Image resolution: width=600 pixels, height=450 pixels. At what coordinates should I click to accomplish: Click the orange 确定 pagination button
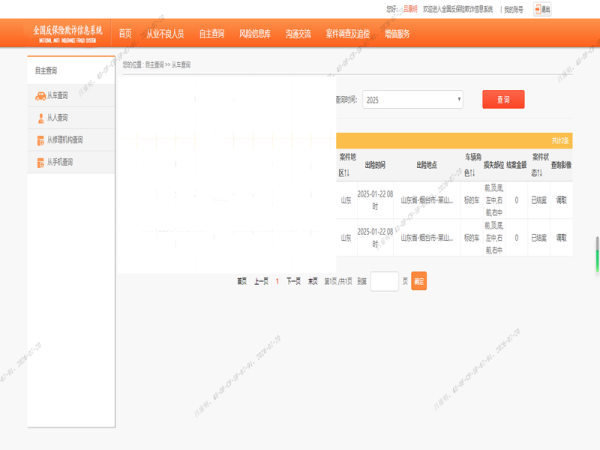(419, 281)
